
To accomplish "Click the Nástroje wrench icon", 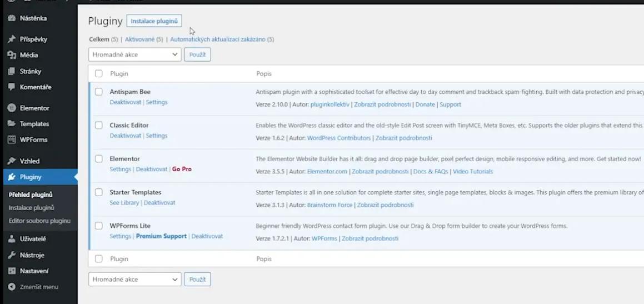I will click(x=12, y=255).
